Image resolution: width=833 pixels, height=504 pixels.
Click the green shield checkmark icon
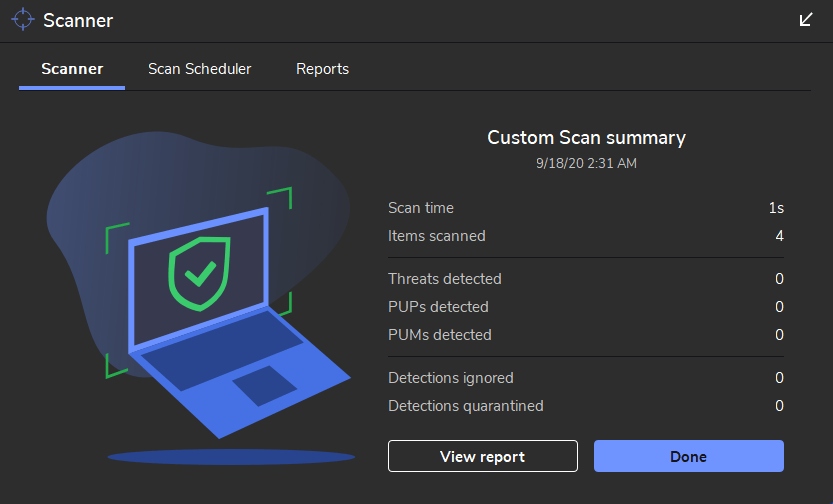201,270
